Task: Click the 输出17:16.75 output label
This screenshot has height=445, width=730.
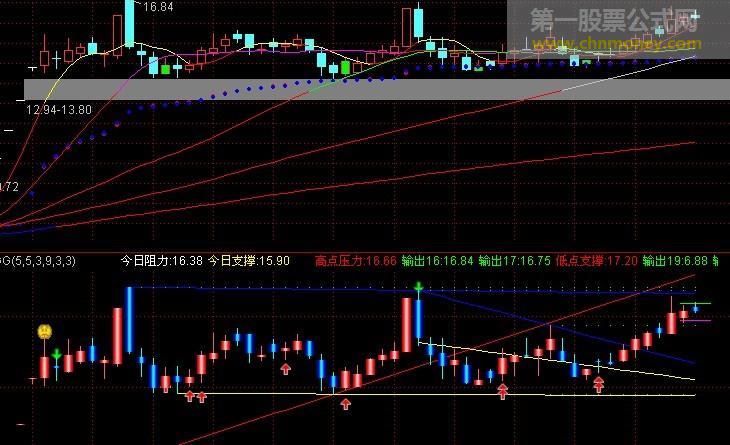Action: 514,261
